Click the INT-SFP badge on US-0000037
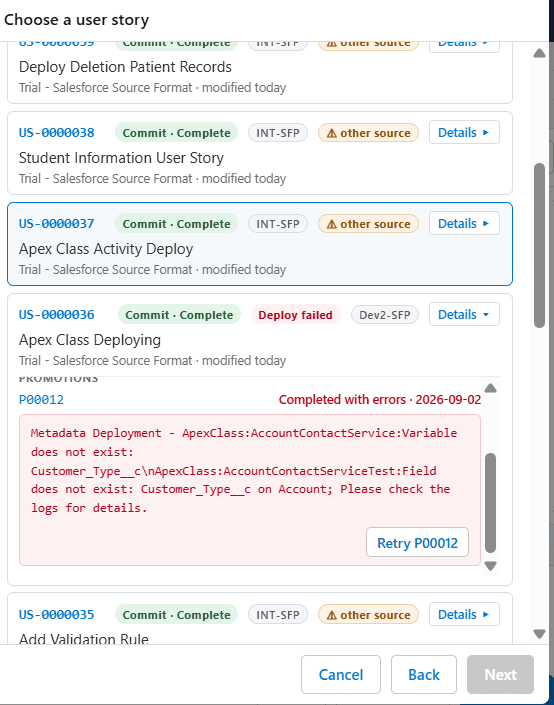The height and width of the screenshot is (705, 554). 278,224
